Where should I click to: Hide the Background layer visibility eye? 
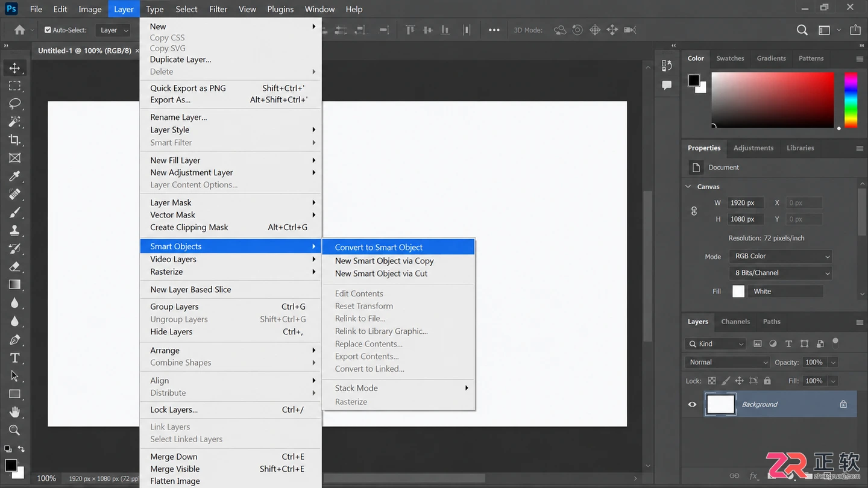692,404
